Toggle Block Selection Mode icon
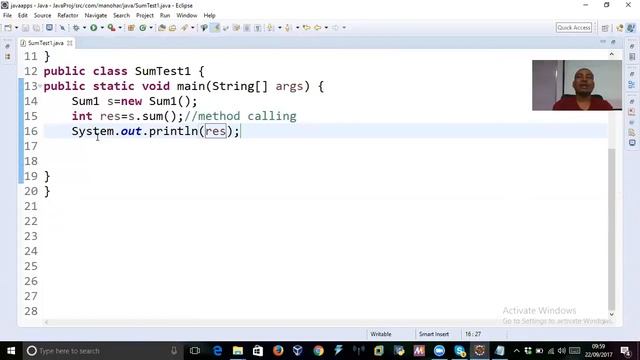Viewport: 640px width, 360px height. point(247,28)
